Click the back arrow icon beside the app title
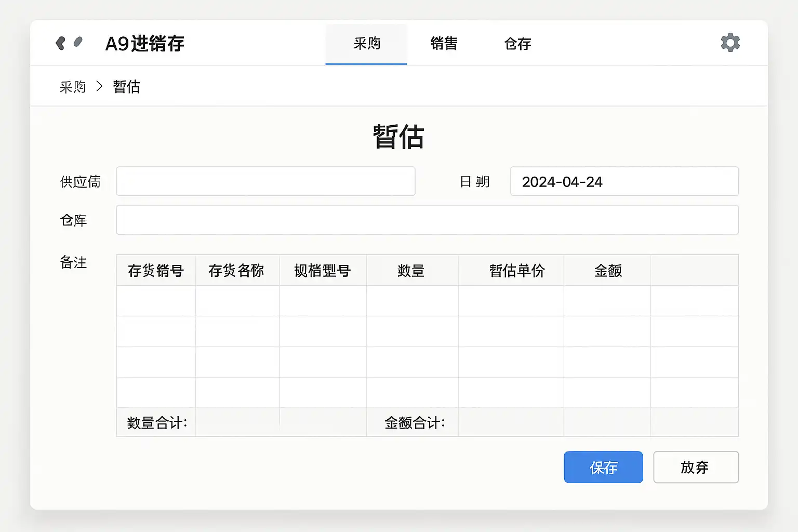This screenshot has height=532, width=798. (x=60, y=43)
